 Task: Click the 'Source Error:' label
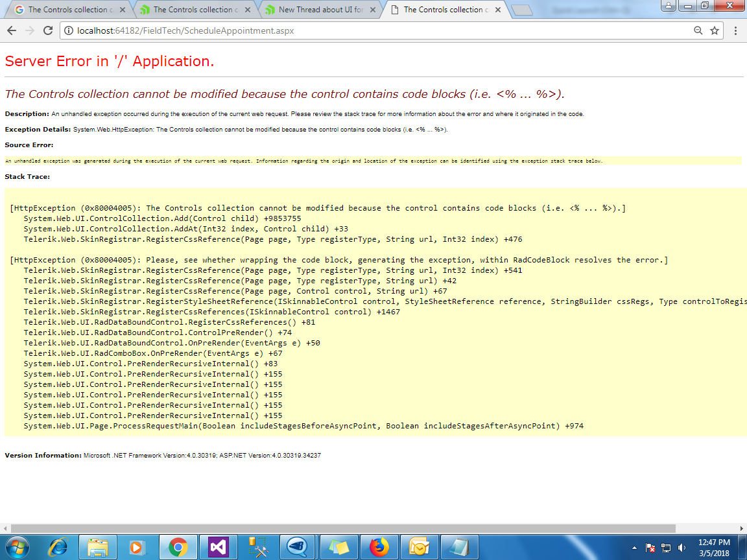(29, 145)
